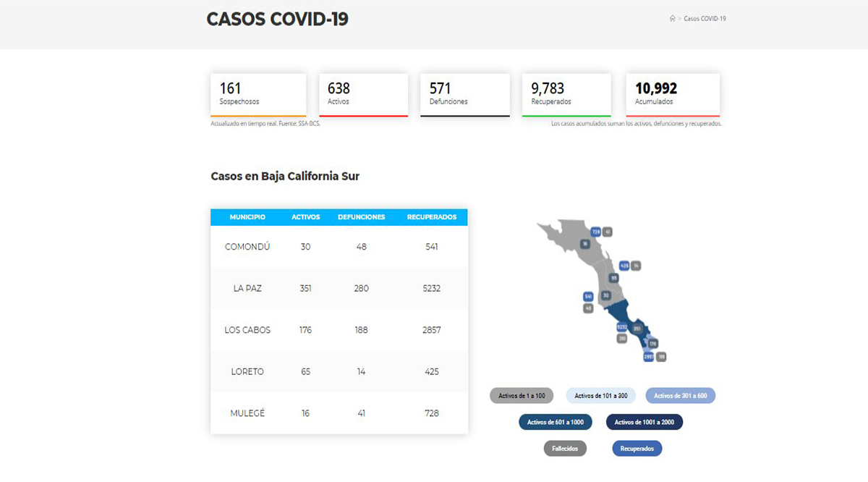Click Mulegé recuperados value 728 in table
Image resolution: width=868 pixels, height=482 pixels.
pyautogui.click(x=432, y=413)
